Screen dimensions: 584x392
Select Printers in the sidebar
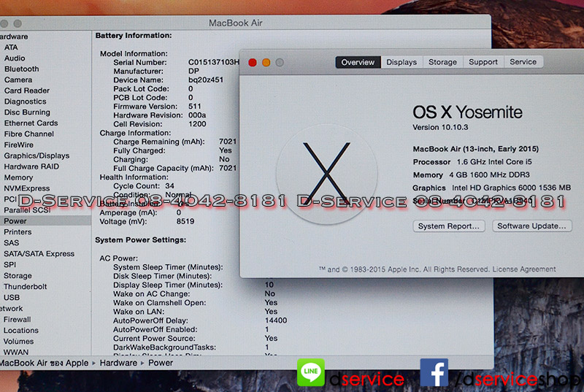click(x=18, y=232)
